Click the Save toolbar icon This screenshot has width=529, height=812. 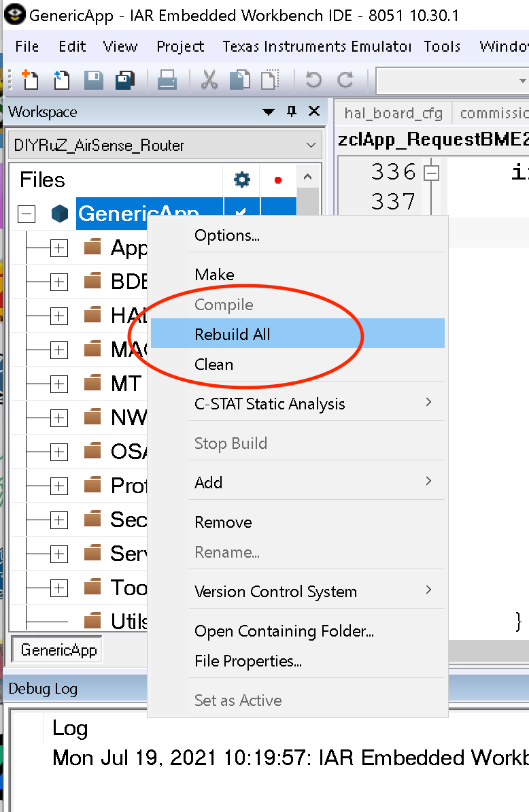point(94,80)
